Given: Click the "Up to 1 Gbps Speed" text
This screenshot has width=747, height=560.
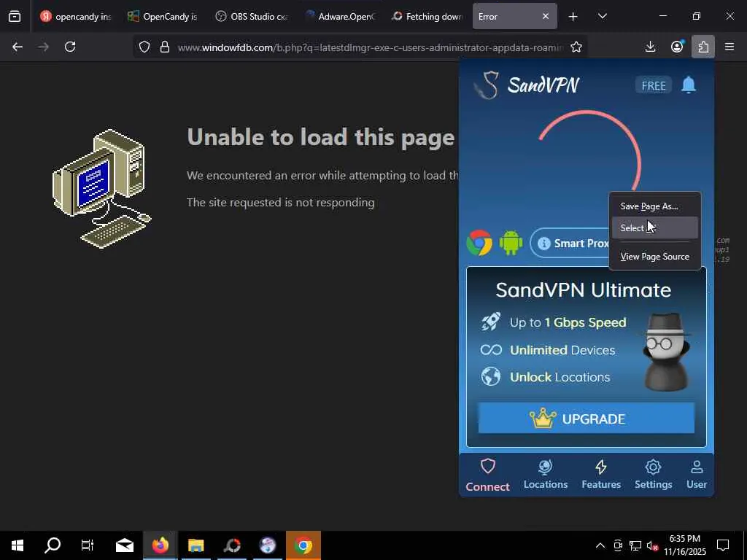Looking at the screenshot, I should tap(568, 322).
